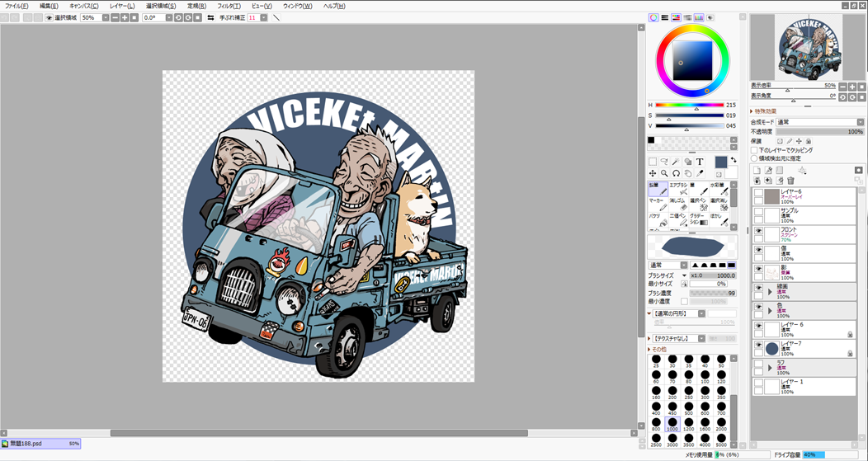Swap foreground and background colors
The image size is (868, 461).
click(x=734, y=160)
